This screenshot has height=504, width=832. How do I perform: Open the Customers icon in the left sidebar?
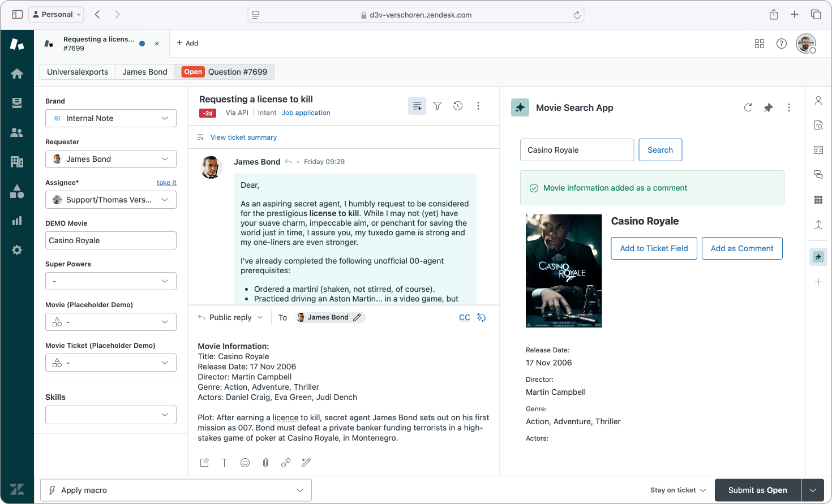click(x=17, y=132)
